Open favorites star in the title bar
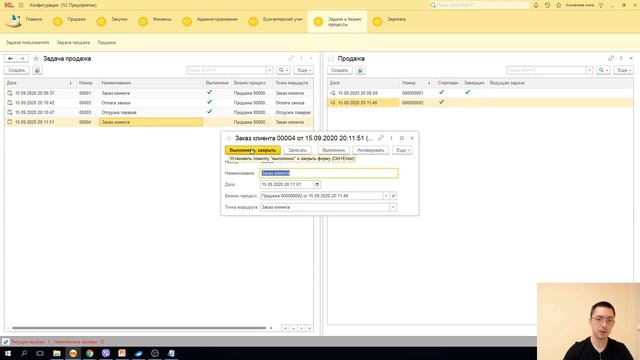640x360 pixels. click(559, 5)
